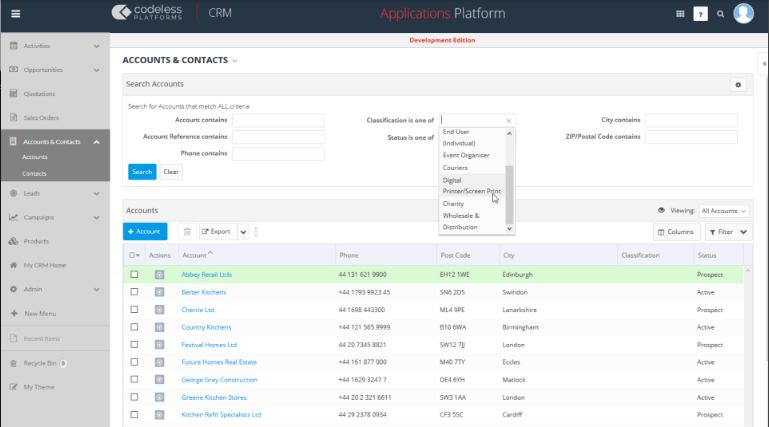This screenshot has height=427, width=769.
Task: Click the Clear button
Action: click(171, 172)
